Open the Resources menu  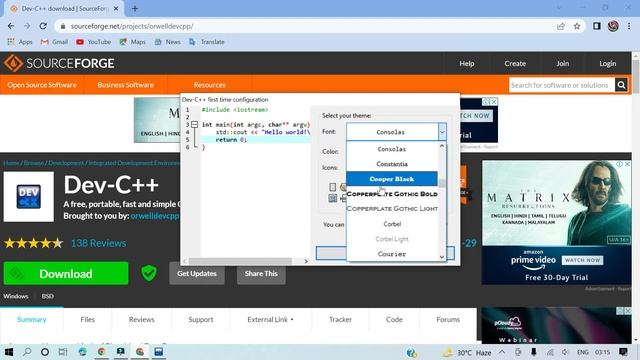coord(209,85)
